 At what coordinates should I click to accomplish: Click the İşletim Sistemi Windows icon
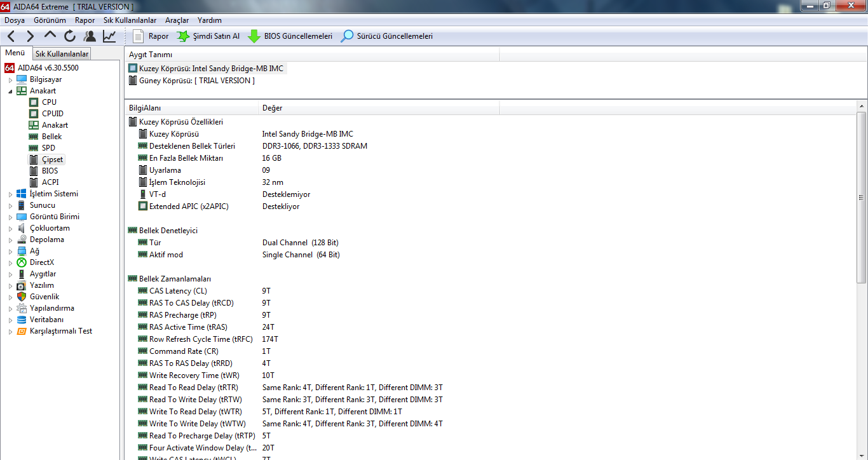pyautogui.click(x=22, y=194)
